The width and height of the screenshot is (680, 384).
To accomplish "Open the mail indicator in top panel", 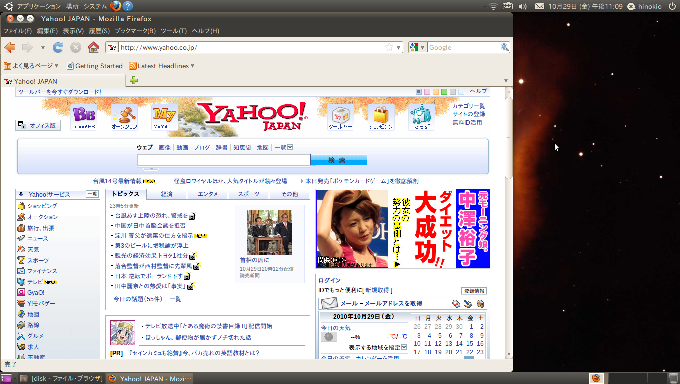I will pos(539,6).
